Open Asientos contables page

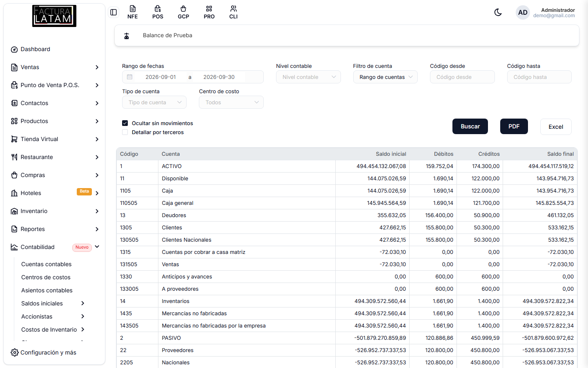(47, 290)
